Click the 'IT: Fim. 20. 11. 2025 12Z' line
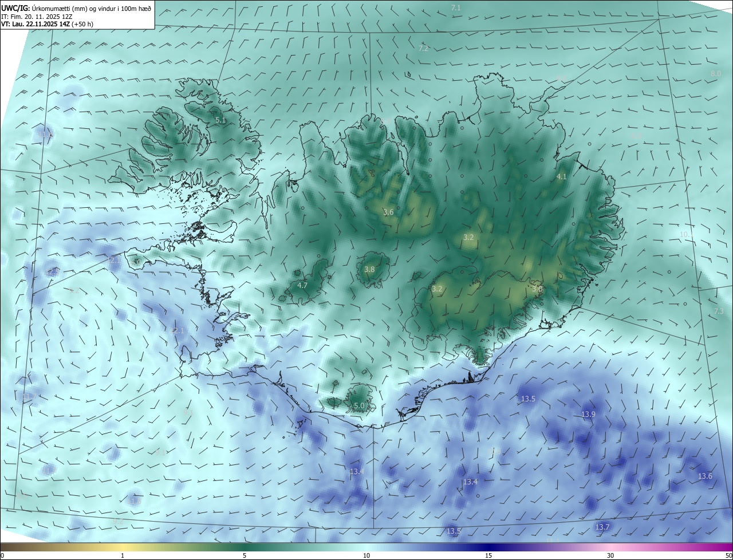733x560 pixels. point(36,16)
